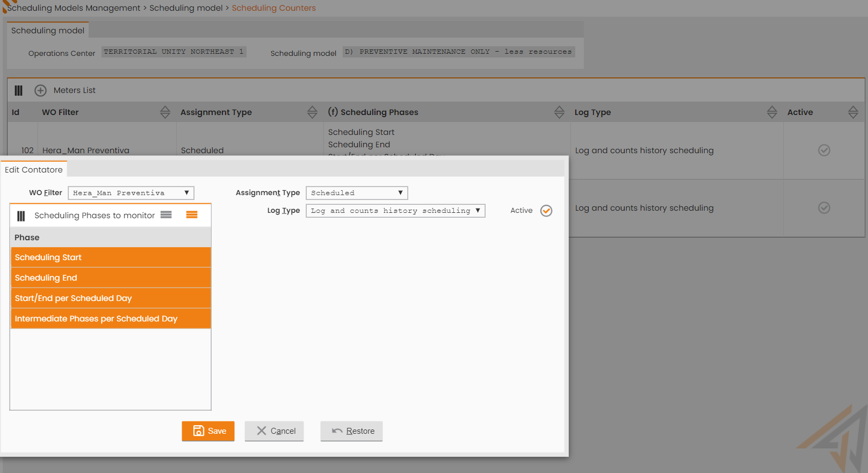Select the Scheduling model tab
The width and height of the screenshot is (868, 473).
point(48,31)
